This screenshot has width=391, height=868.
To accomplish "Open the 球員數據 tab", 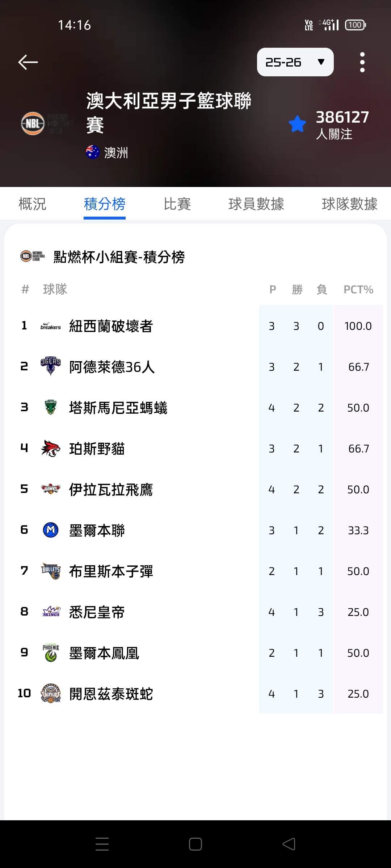I will 256,204.
